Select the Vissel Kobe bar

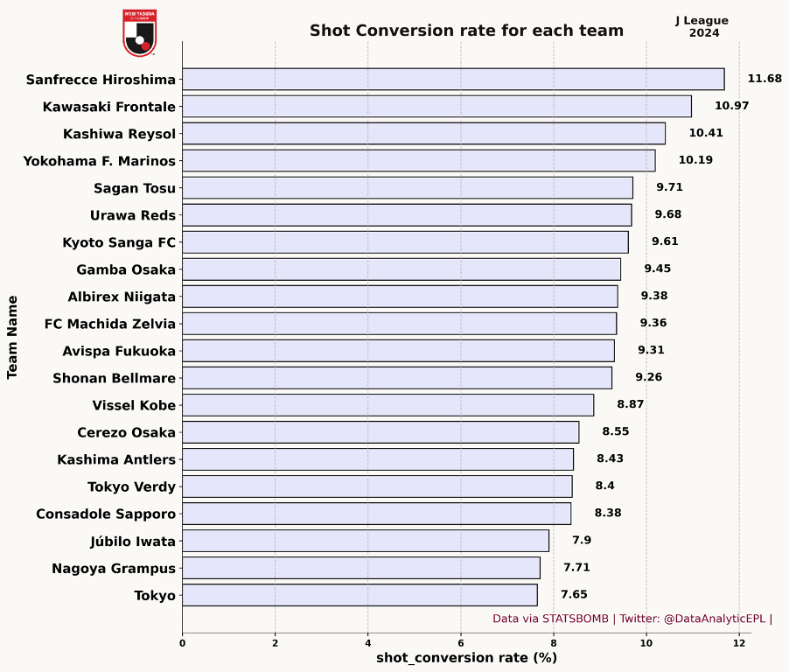click(388, 405)
